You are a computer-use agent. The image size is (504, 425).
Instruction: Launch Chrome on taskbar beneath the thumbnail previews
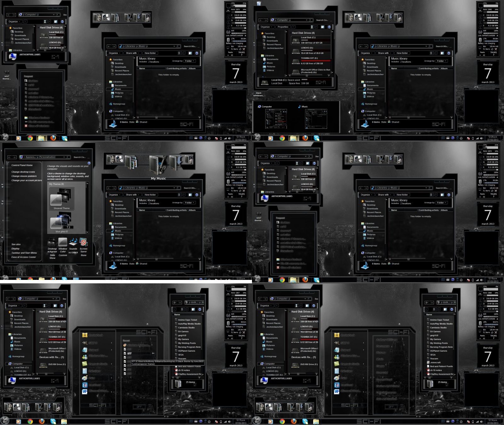(x=282, y=138)
